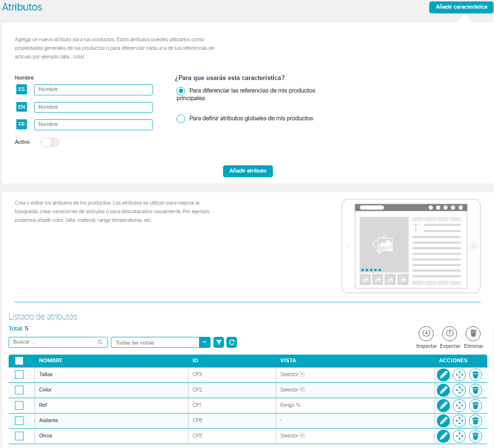This screenshot has width=494, height=448.
Task: Edit the Otros attribute with pencil icon
Action: 443,436
